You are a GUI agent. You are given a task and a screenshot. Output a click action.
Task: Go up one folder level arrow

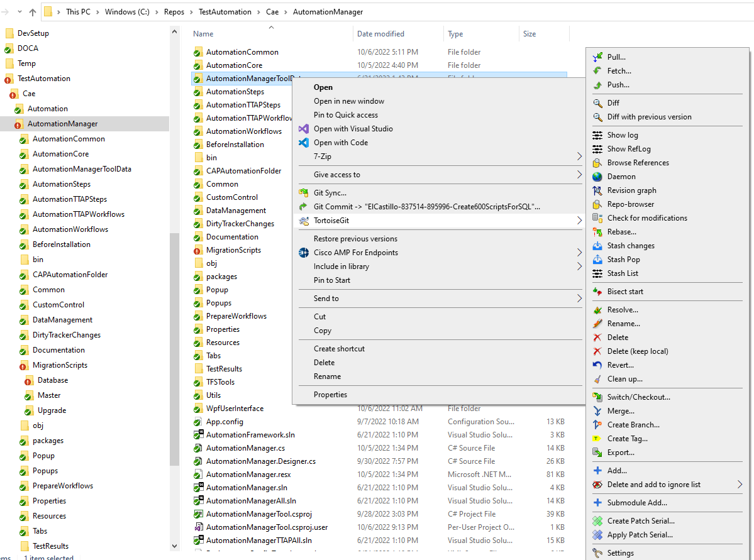(x=32, y=12)
